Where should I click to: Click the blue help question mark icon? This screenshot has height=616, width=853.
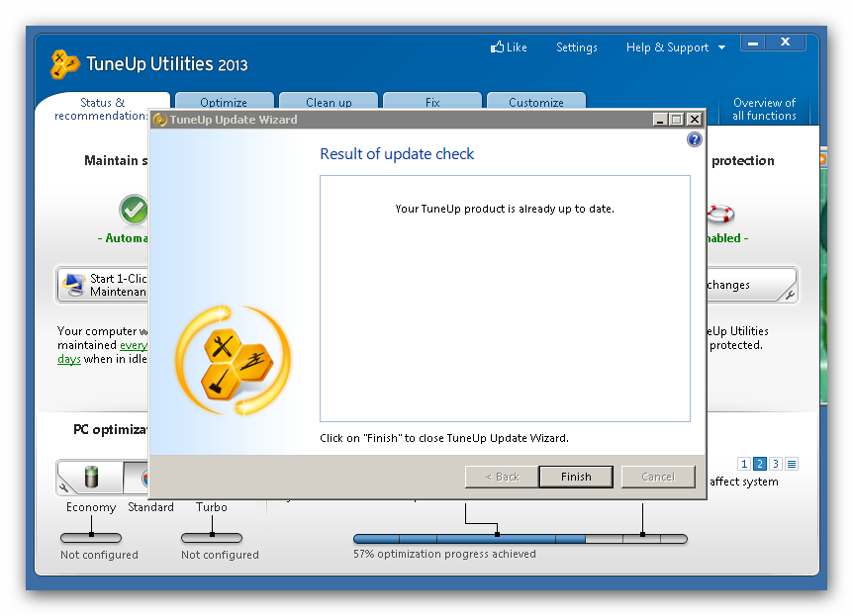tap(694, 139)
